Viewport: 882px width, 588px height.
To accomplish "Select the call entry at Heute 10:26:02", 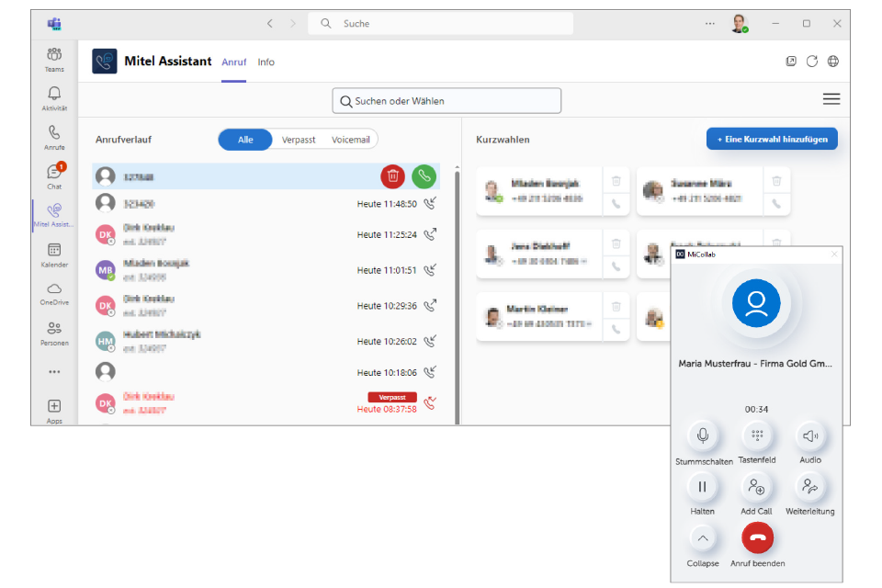I will point(266,341).
